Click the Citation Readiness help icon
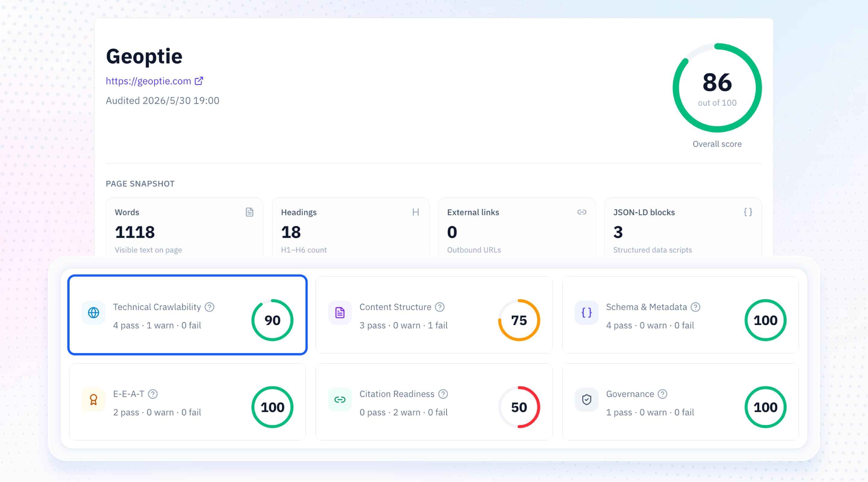This screenshot has height=482, width=868. 443,394
